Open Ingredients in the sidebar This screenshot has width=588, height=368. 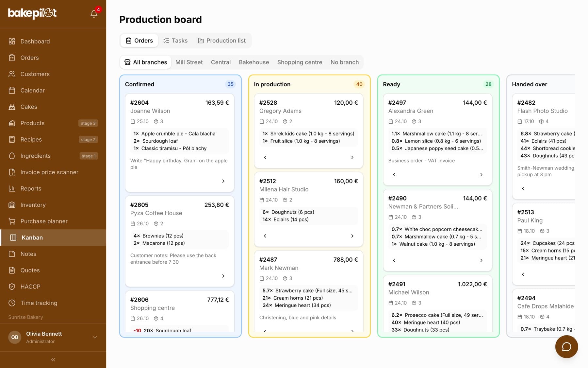pyautogui.click(x=53, y=156)
